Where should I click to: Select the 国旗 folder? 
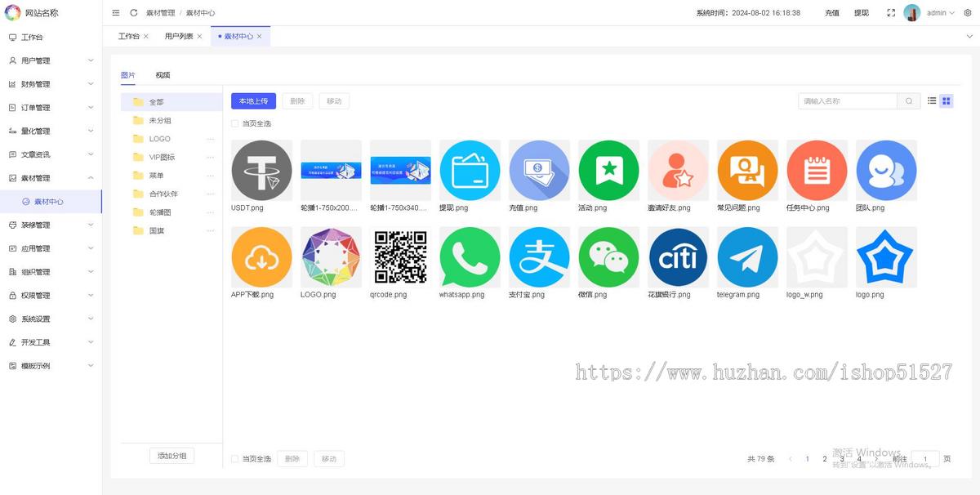pyautogui.click(x=171, y=230)
